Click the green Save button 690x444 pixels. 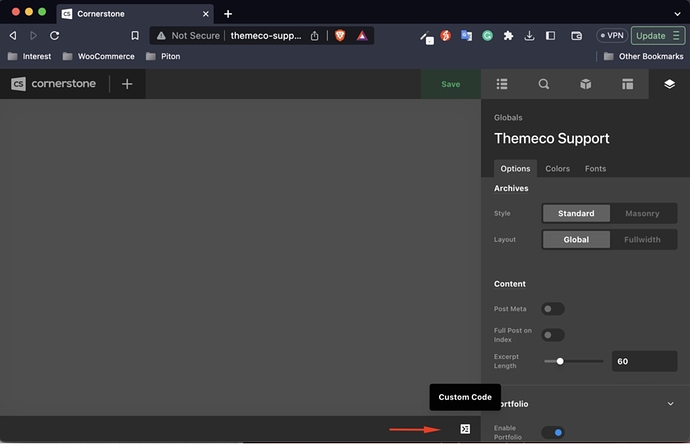pyautogui.click(x=451, y=84)
